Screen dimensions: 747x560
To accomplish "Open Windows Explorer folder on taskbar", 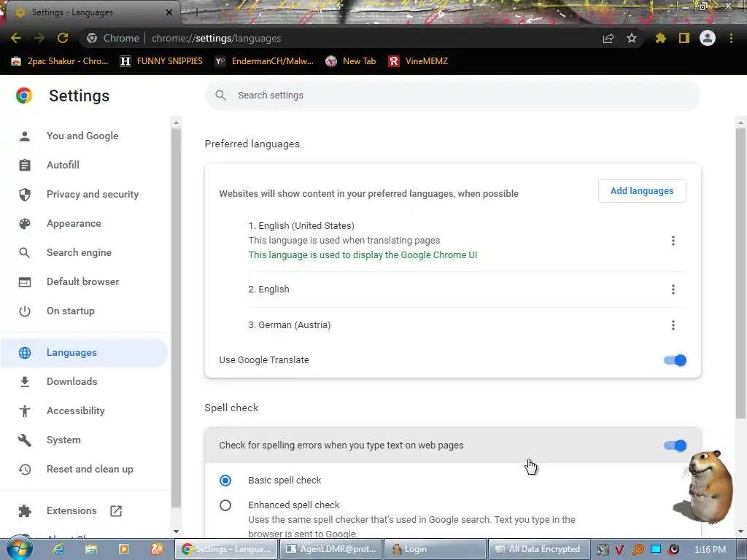I will [x=91, y=549].
